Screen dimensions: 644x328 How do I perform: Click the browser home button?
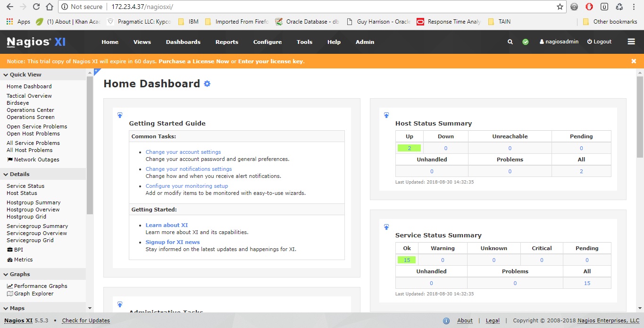(50, 7)
